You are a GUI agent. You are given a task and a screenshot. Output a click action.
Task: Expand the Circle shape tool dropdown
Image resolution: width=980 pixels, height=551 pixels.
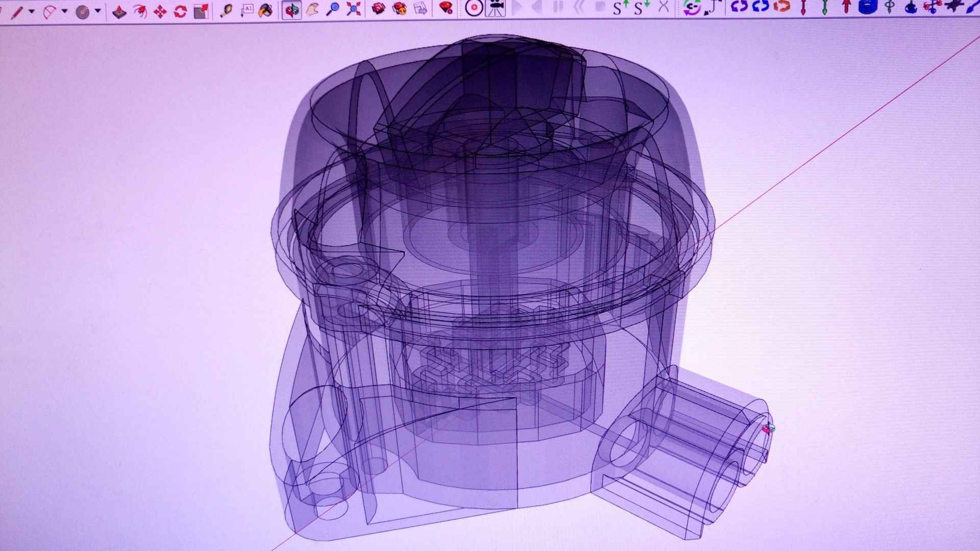click(x=97, y=11)
